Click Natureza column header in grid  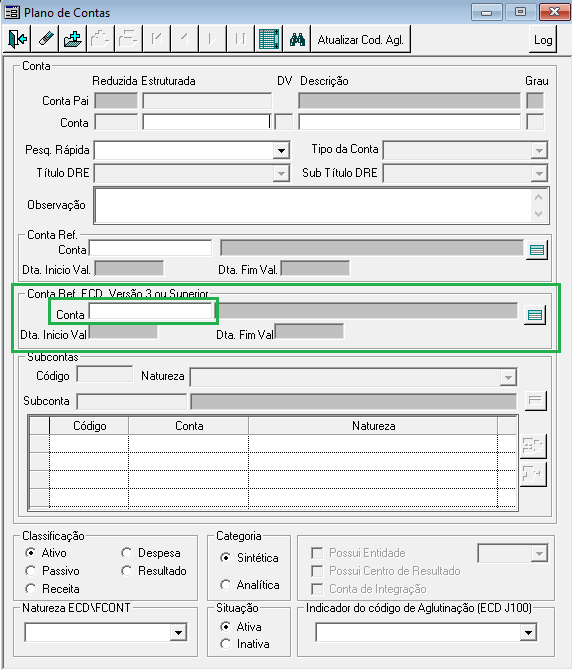[373, 426]
